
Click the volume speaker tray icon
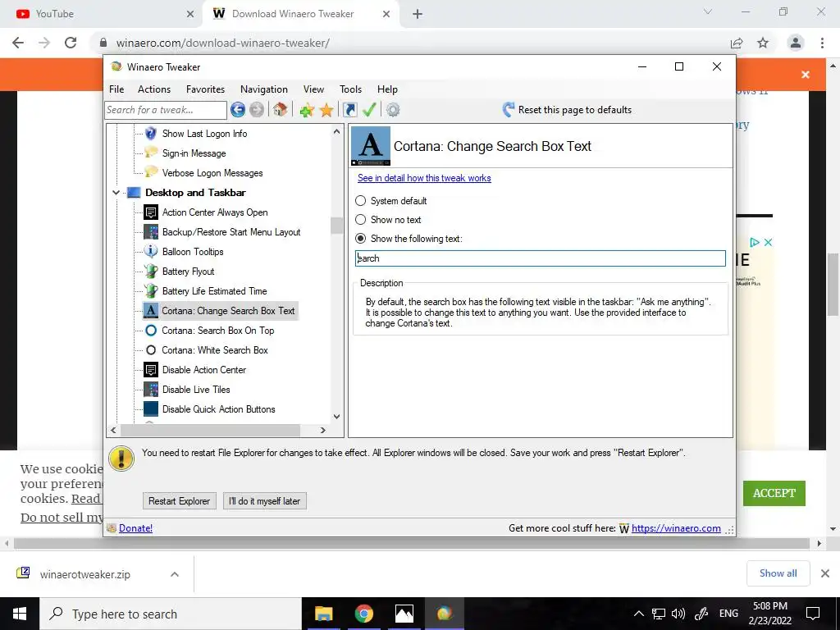coord(678,614)
